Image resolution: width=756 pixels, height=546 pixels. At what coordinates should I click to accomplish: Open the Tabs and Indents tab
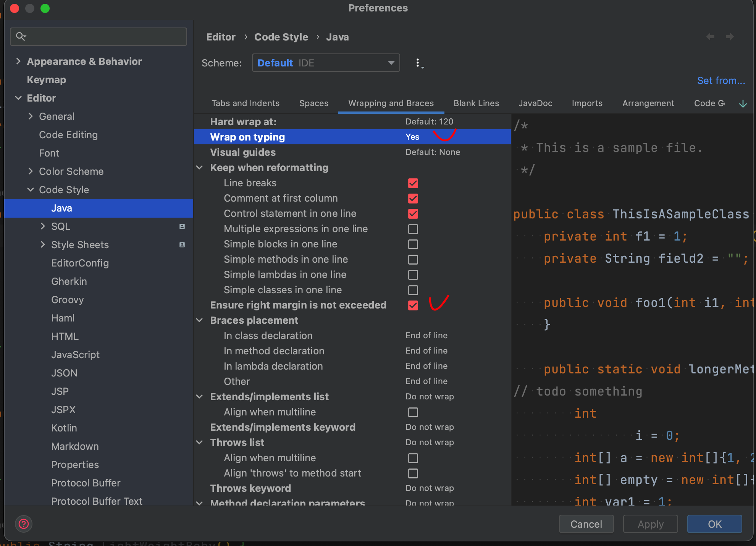pyautogui.click(x=245, y=103)
